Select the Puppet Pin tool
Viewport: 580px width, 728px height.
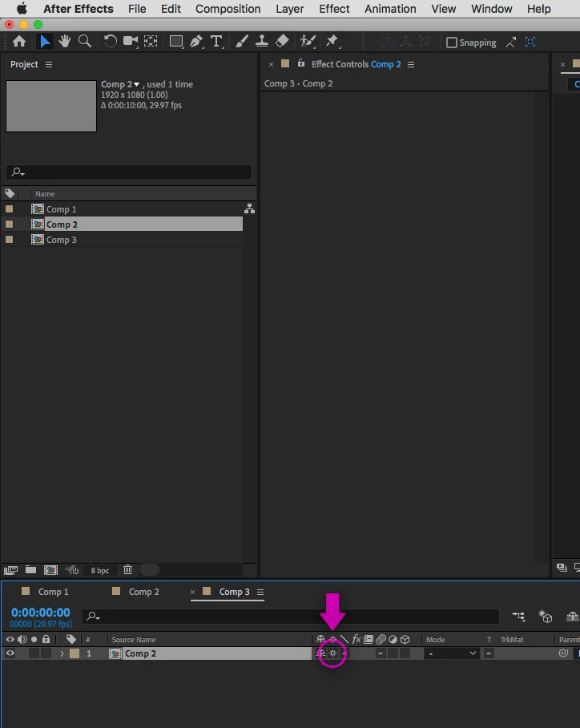tap(332, 42)
